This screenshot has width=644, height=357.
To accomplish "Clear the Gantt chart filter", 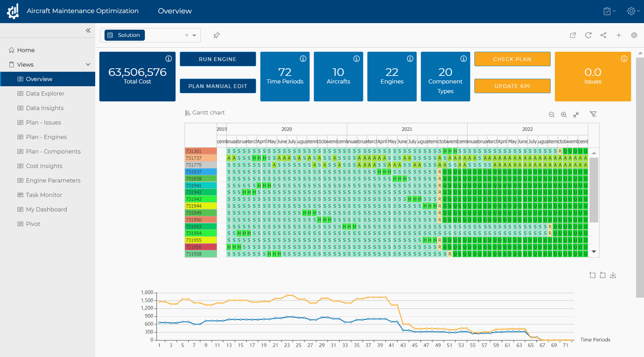I will pos(593,114).
